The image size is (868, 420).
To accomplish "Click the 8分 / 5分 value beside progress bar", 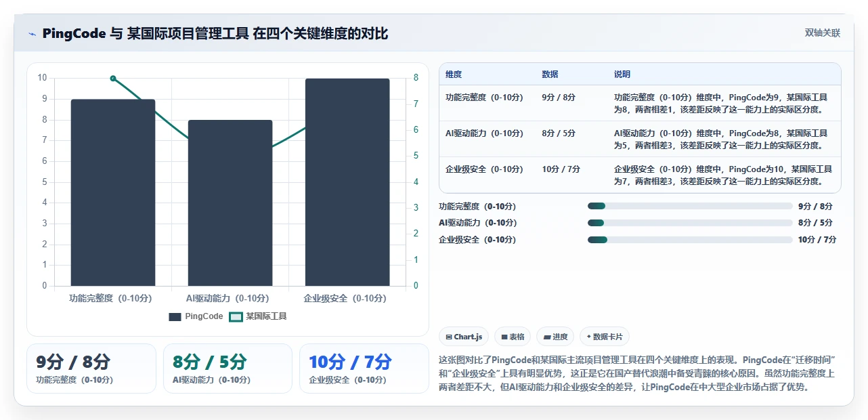I will (x=815, y=223).
